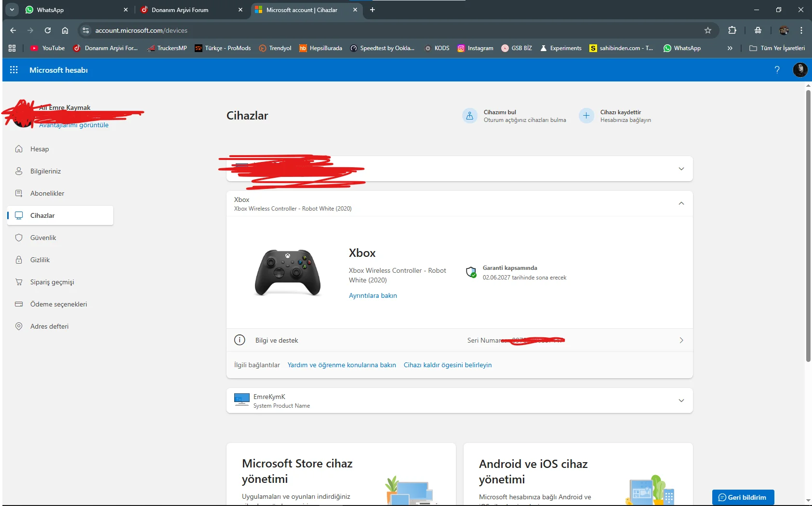Click the Cihazımı bul option
Viewport: 812px width, 506px height.
514,116
